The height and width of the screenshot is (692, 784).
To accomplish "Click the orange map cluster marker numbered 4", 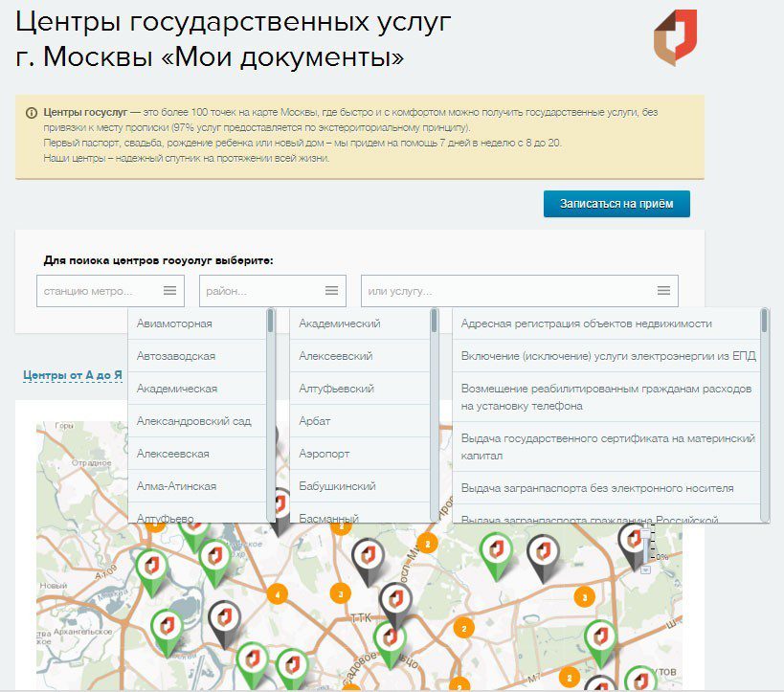I will (x=277, y=594).
